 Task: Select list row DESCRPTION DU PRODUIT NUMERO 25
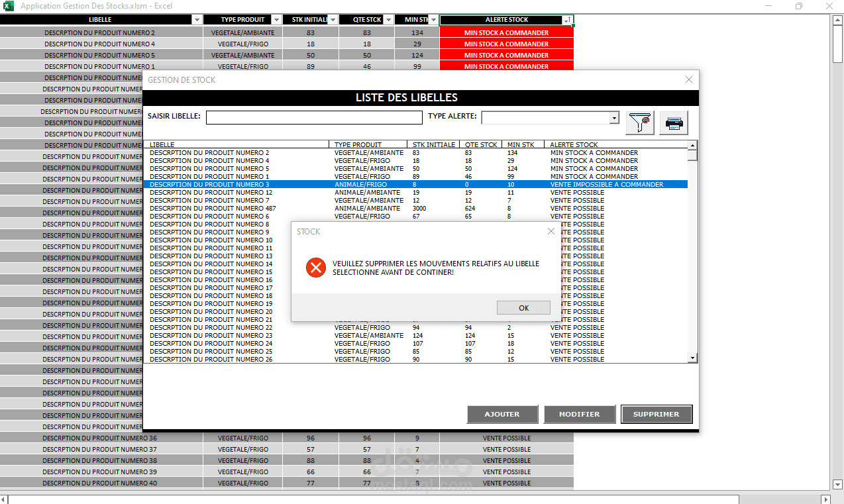(x=415, y=351)
